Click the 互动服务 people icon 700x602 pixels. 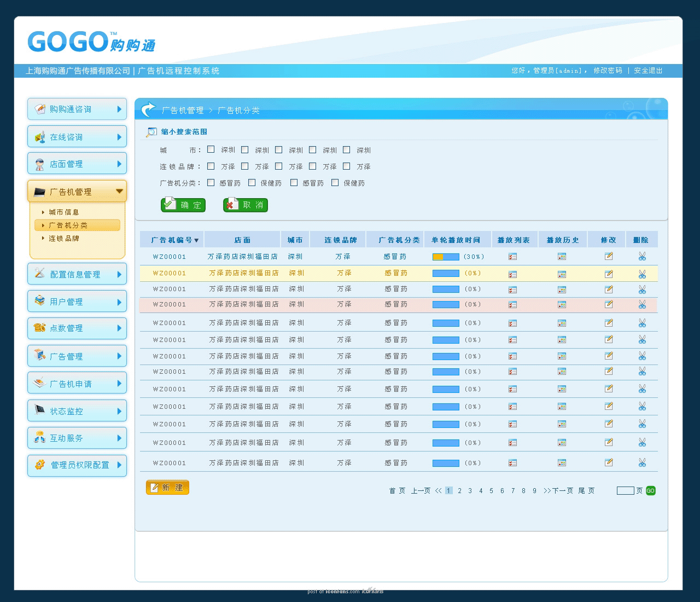tap(40, 437)
